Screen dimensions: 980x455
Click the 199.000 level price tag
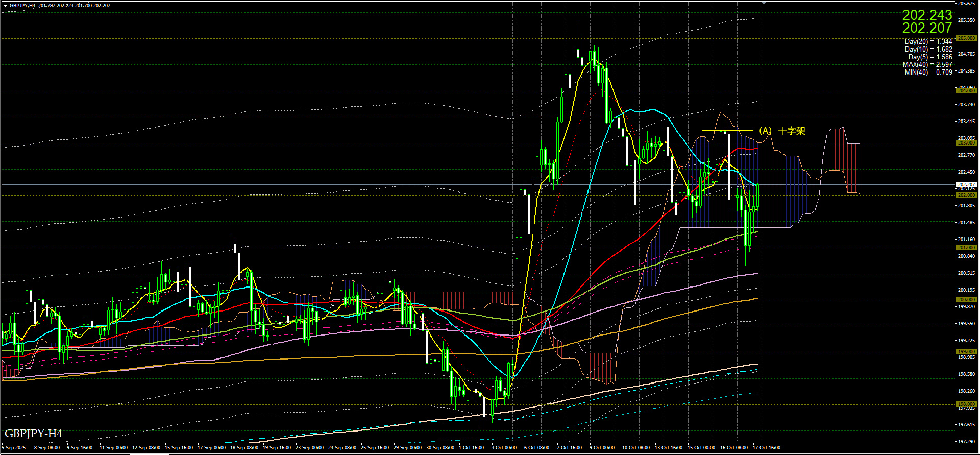966,352
